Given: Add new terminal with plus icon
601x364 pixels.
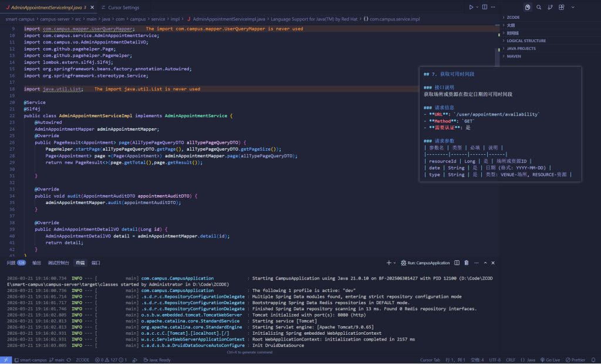Looking at the screenshot, I should coord(388,263).
